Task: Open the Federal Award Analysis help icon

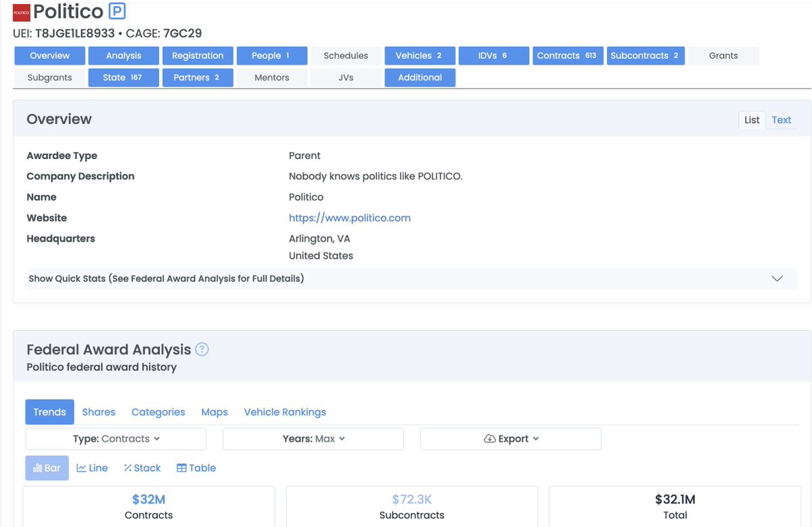Action: (202, 349)
